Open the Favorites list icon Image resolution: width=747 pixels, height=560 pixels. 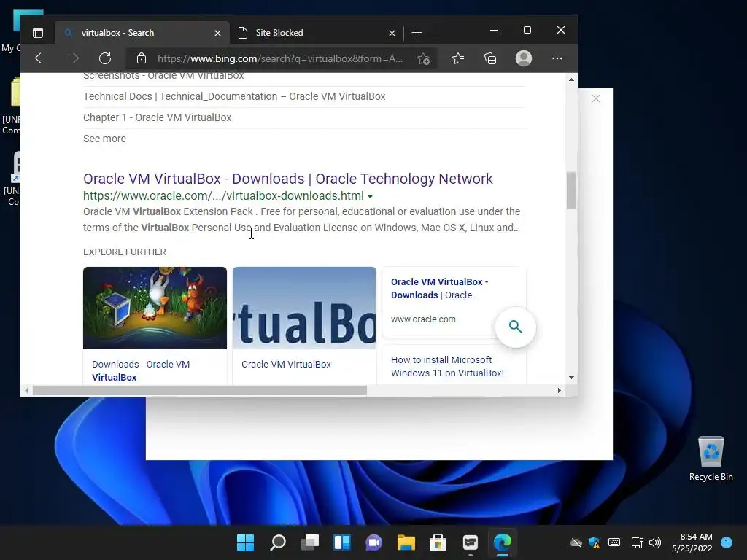coord(458,58)
